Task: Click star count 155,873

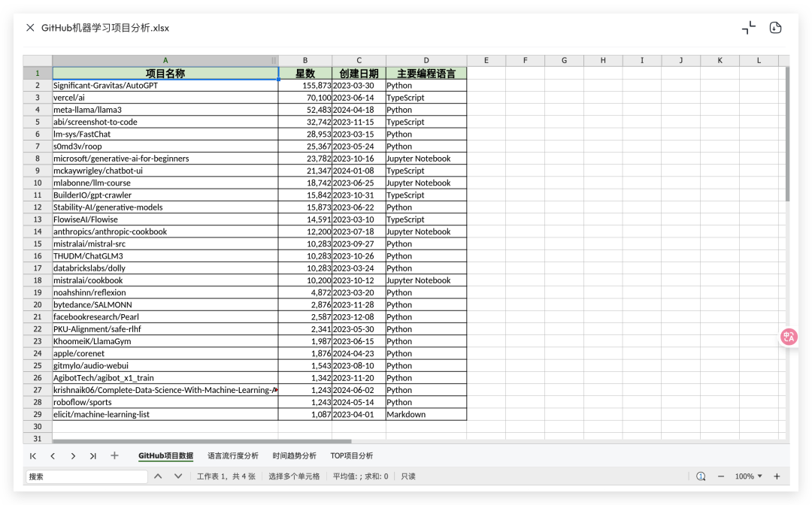Action: point(305,86)
